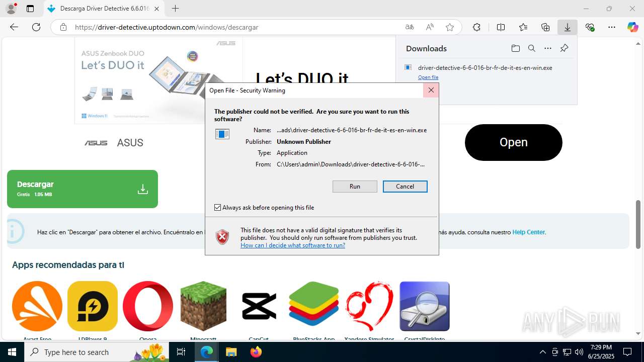Open the CrystalDiskInfo app icon

pos(425,306)
